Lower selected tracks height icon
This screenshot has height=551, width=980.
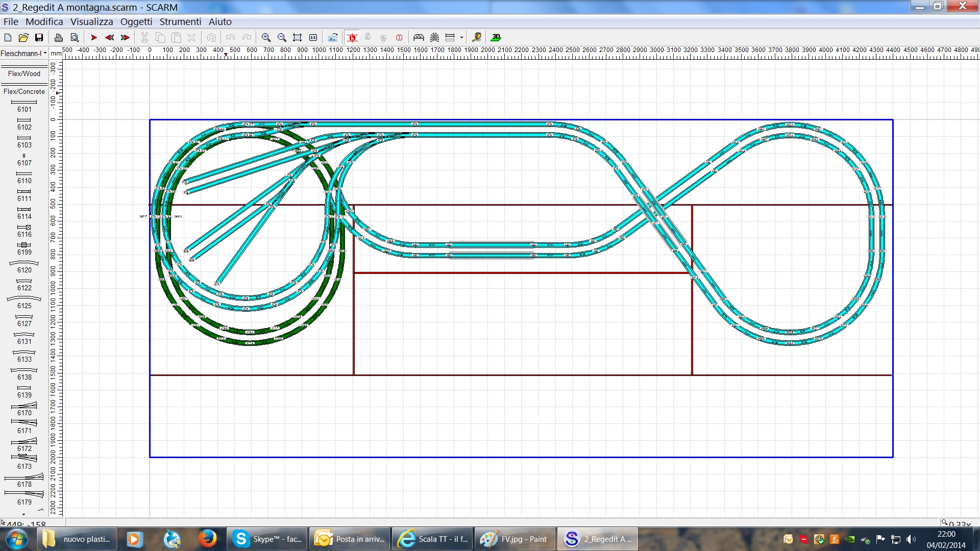click(384, 38)
